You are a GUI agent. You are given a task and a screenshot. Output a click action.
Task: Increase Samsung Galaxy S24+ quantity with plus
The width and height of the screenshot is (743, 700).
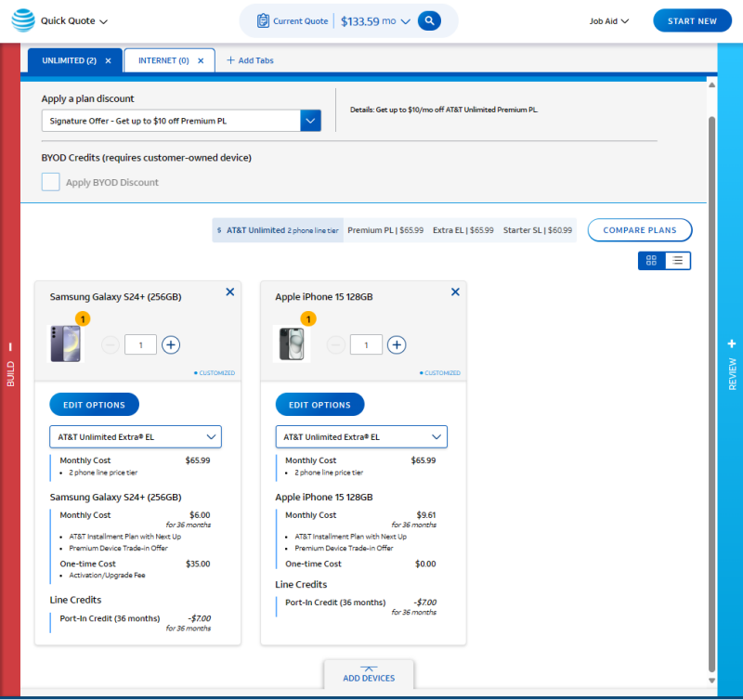pos(171,345)
